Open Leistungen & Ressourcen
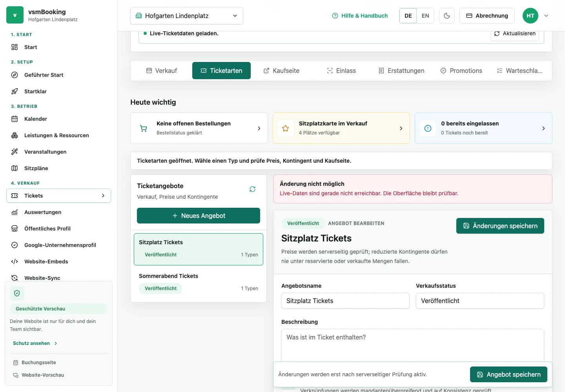The height and width of the screenshot is (392, 565). (x=58, y=135)
